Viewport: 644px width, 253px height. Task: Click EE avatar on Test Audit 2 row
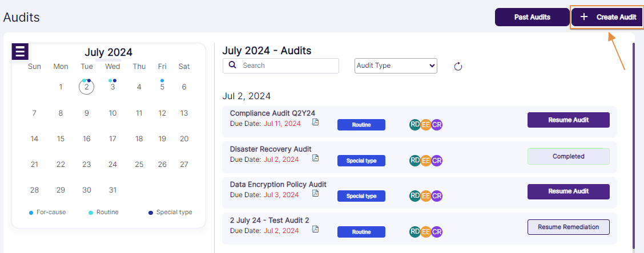coord(426,232)
